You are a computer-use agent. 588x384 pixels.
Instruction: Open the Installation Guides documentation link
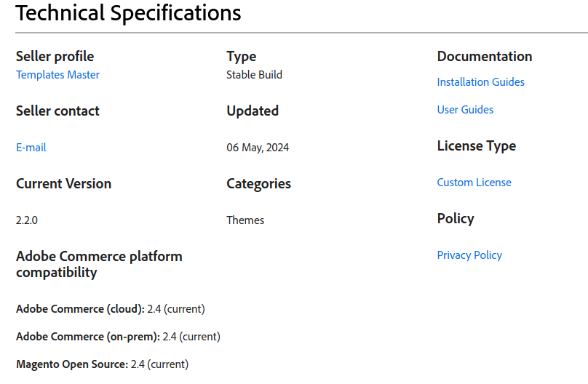coord(480,82)
